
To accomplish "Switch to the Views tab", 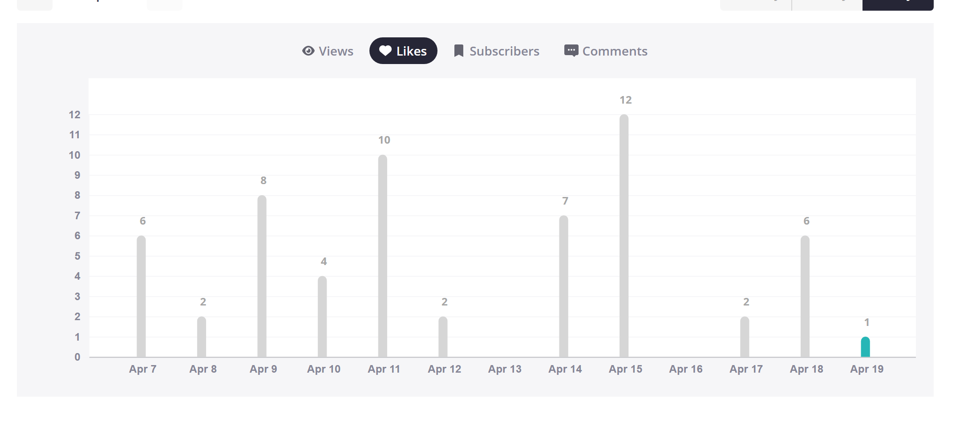I will [336, 51].
